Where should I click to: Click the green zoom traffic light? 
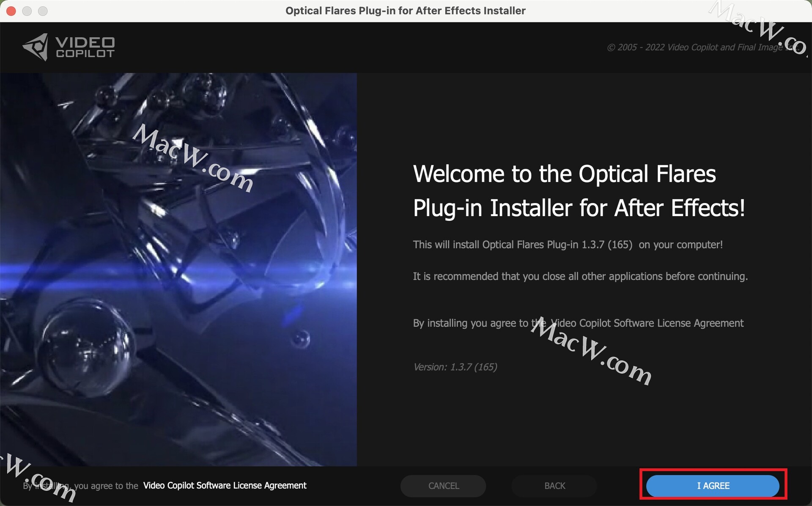pos(42,11)
